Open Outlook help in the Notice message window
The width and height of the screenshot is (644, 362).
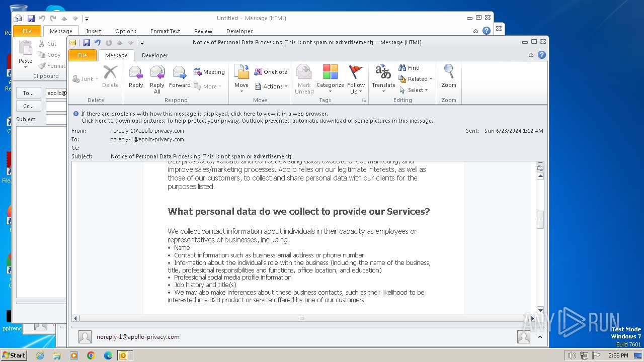pyautogui.click(x=542, y=55)
